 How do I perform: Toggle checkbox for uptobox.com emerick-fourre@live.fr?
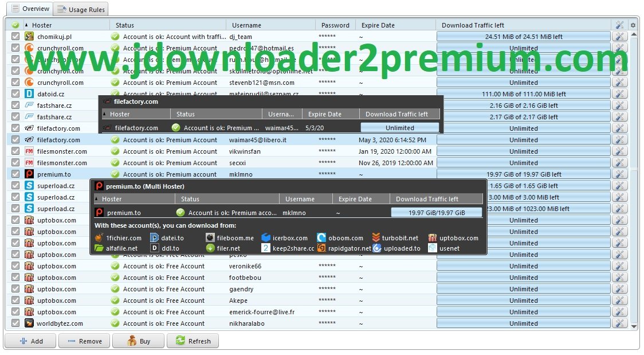point(15,312)
